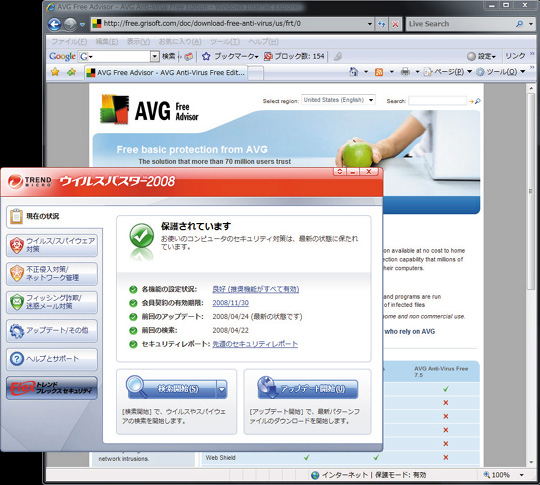This screenshot has height=485, width=540.
Task: Open 先週のセキュリティレポート link
Action: 255,344
